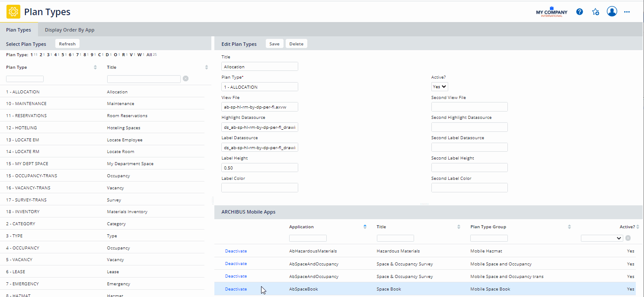Sort mobile apps by Plan Type Group

point(569,227)
